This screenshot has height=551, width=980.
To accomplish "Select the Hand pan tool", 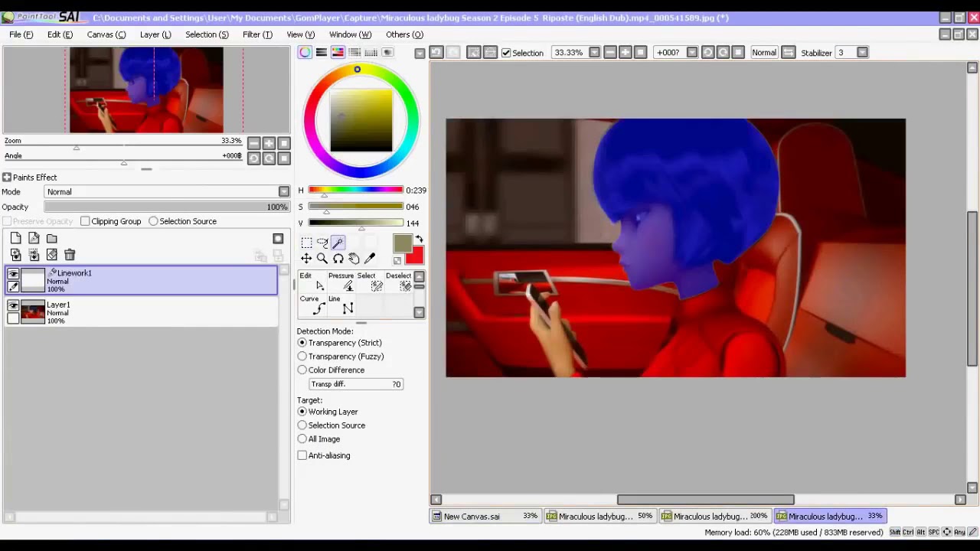I will coord(354,259).
